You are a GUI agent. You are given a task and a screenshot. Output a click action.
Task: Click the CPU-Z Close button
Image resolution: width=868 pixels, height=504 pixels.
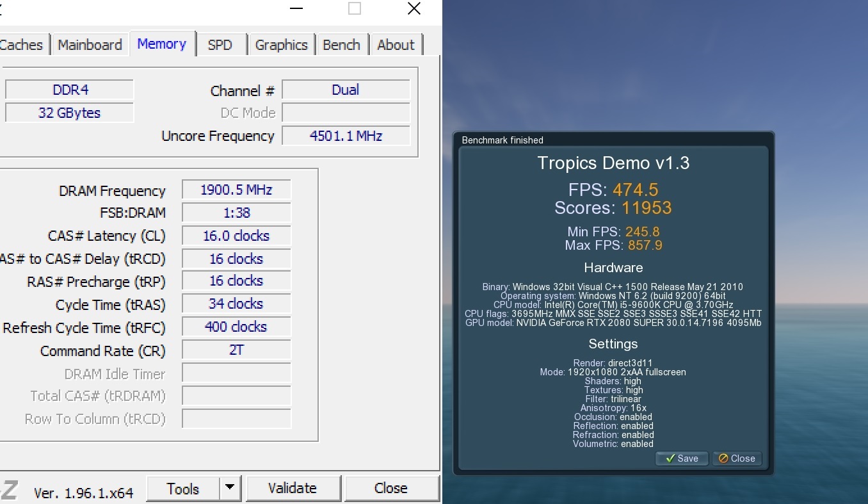tap(391, 489)
